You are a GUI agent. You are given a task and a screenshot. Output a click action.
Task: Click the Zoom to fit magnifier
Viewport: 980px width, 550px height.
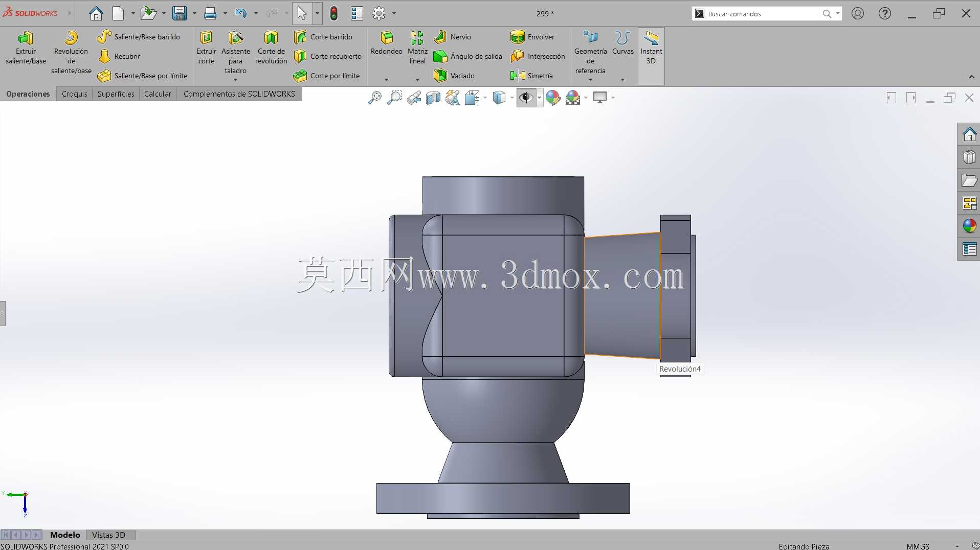coord(375,98)
